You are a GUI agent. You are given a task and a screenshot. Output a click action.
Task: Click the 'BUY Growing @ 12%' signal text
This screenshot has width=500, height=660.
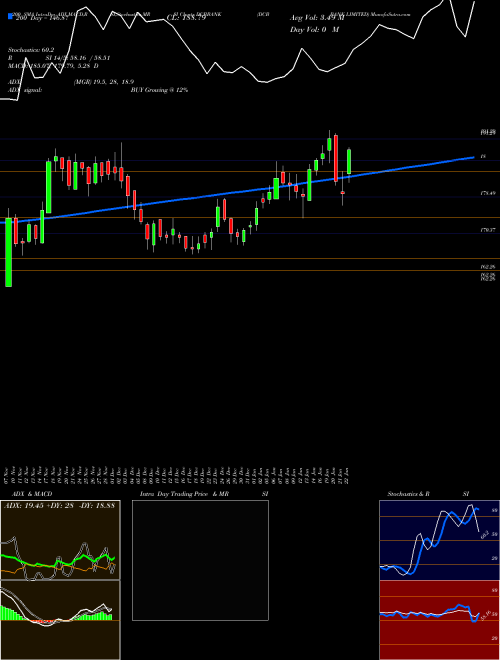pos(159,90)
